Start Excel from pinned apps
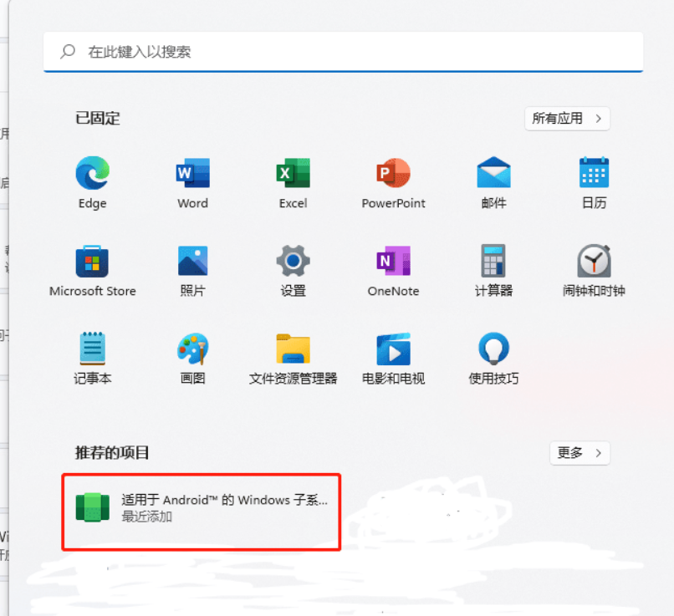Image resolution: width=674 pixels, height=616 pixels. click(293, 178)
